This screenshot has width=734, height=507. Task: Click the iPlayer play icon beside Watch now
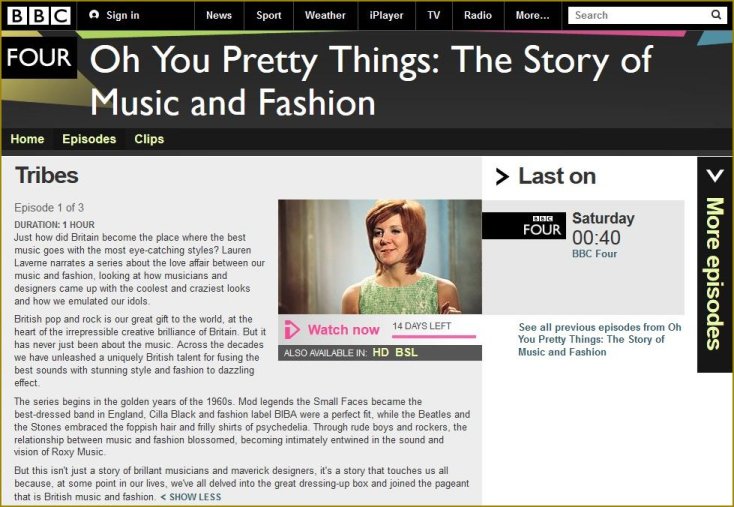pos(292,330)
